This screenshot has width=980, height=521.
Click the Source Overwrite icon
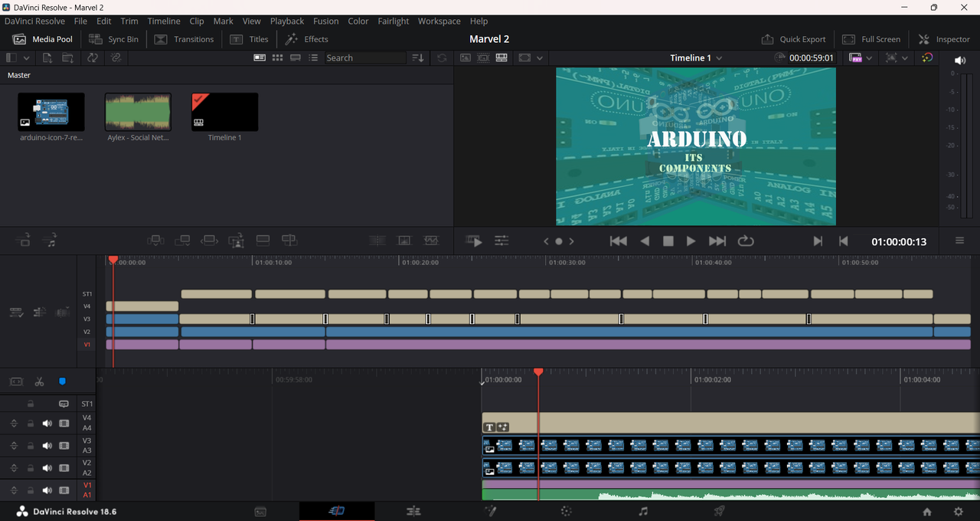(x=289, y=241)
